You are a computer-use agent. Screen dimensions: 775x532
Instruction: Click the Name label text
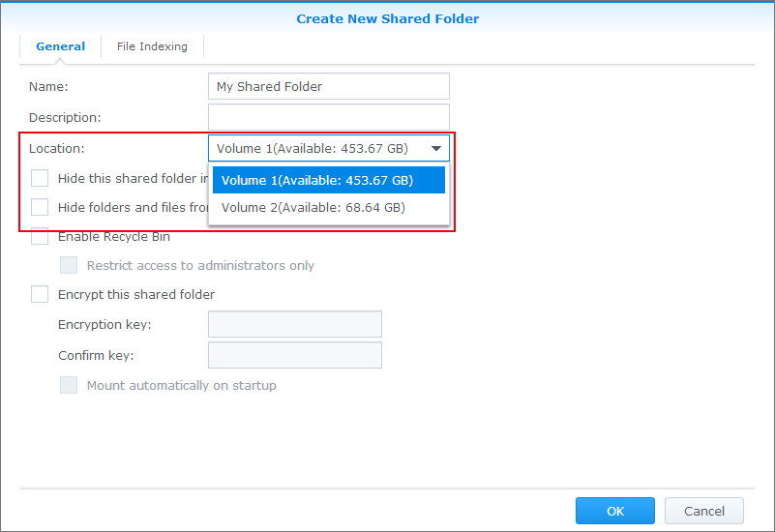click(x=48, y=86)
